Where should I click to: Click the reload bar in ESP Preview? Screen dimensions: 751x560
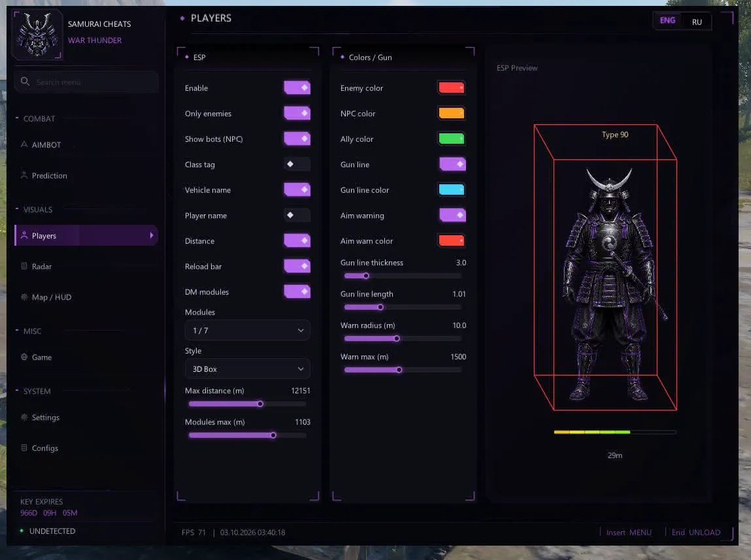click(x=615, y=432)
